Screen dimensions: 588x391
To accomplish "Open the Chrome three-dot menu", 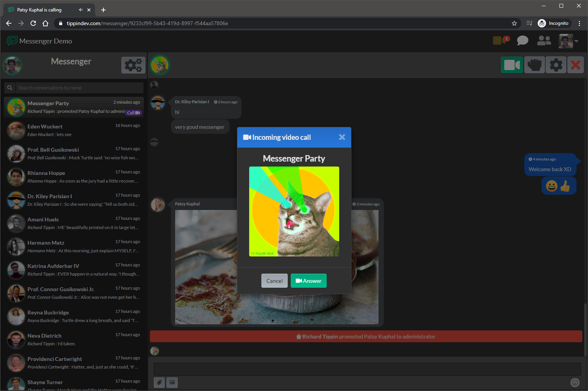I will click(579, 23).
